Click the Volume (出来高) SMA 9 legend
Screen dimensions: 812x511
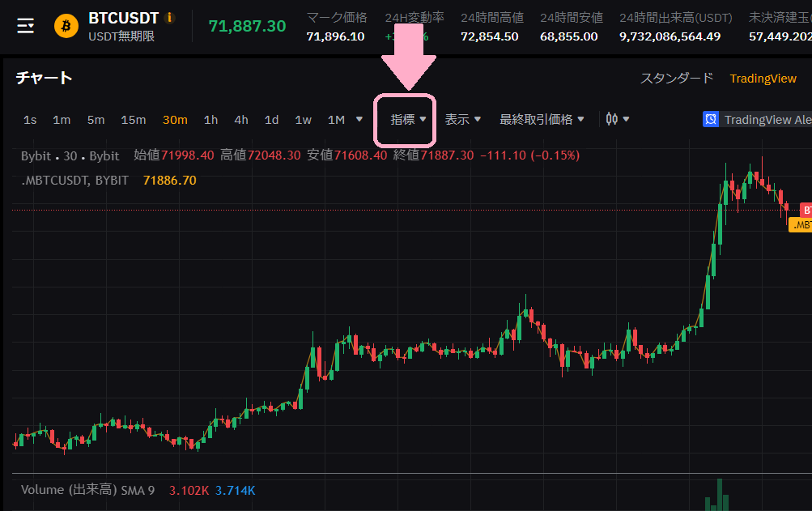coord(87,490)
